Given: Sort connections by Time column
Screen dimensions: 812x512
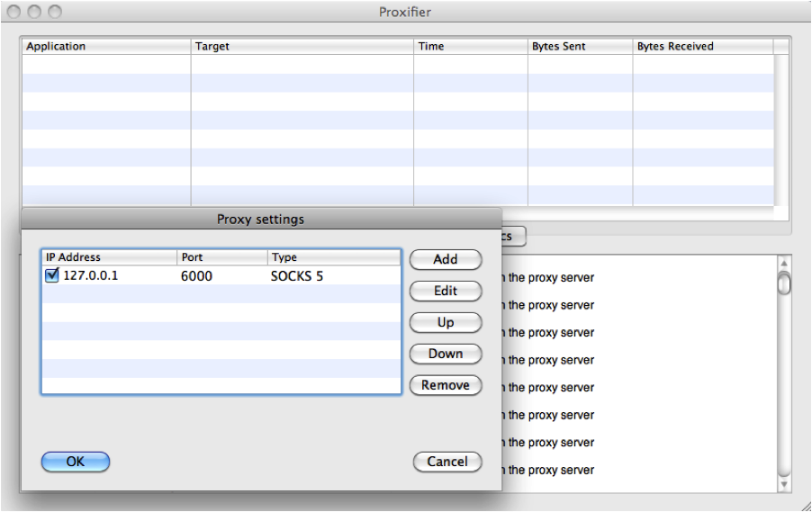Looking at the screenshot, I should (x=471, y=47).
